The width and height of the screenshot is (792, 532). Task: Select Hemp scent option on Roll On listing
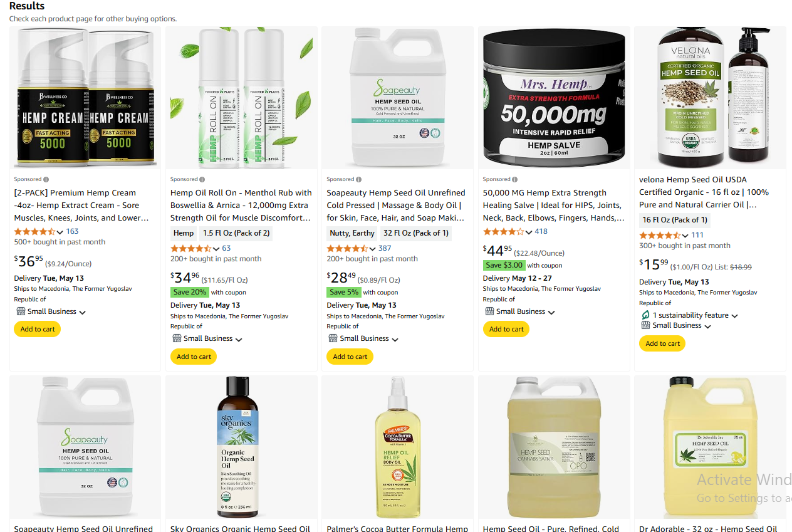click(184, 233)
